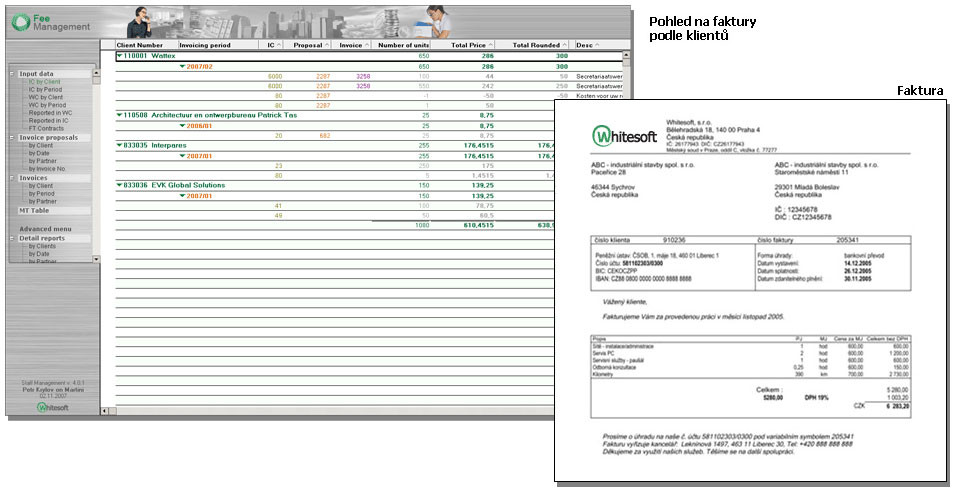Click the sort arrow on Proposal column

pos(329,45)
